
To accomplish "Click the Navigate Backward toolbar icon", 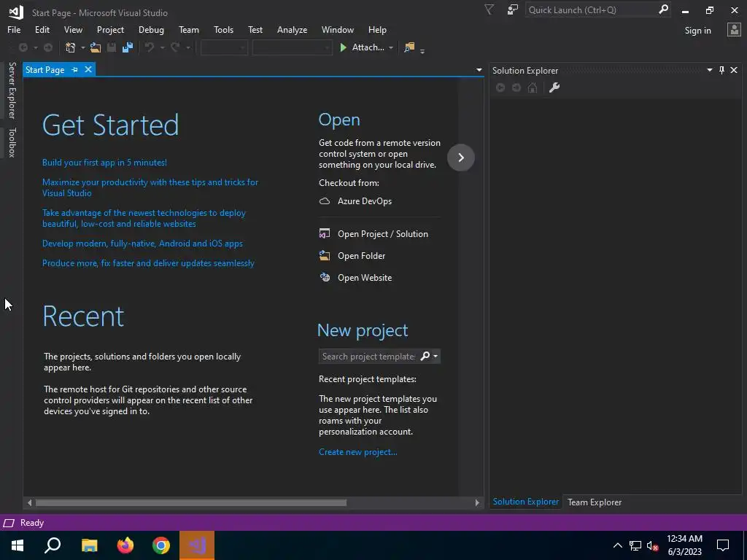I will [23, 47].
